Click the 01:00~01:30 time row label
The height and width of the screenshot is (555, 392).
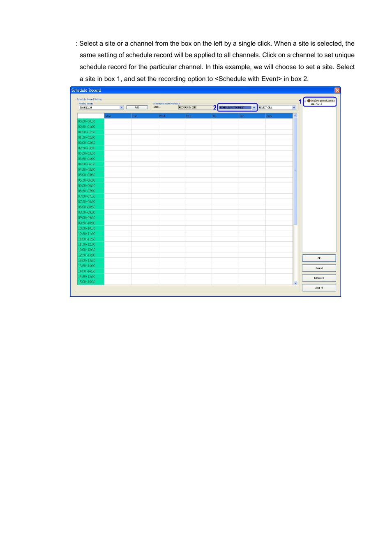[91, 132]
